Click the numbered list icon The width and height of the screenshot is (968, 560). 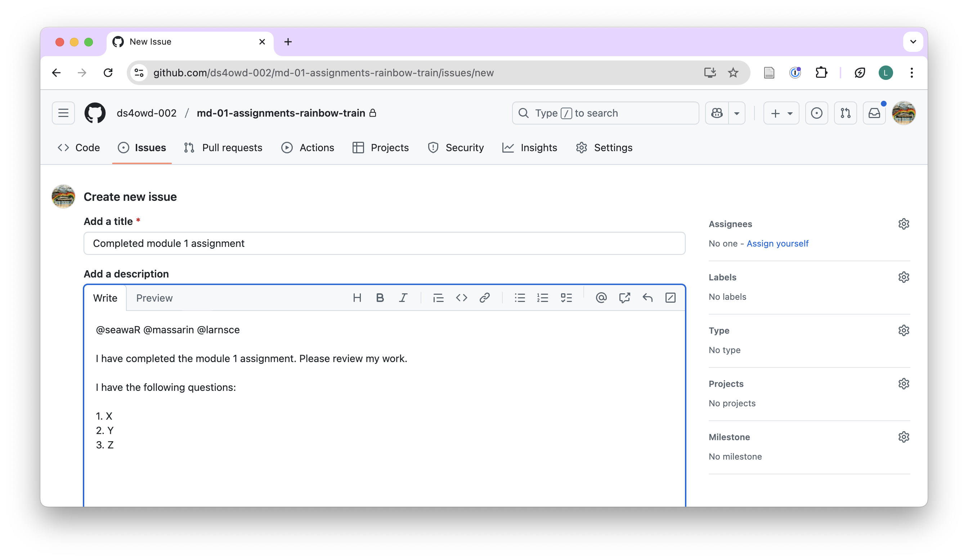pos(542,298)
